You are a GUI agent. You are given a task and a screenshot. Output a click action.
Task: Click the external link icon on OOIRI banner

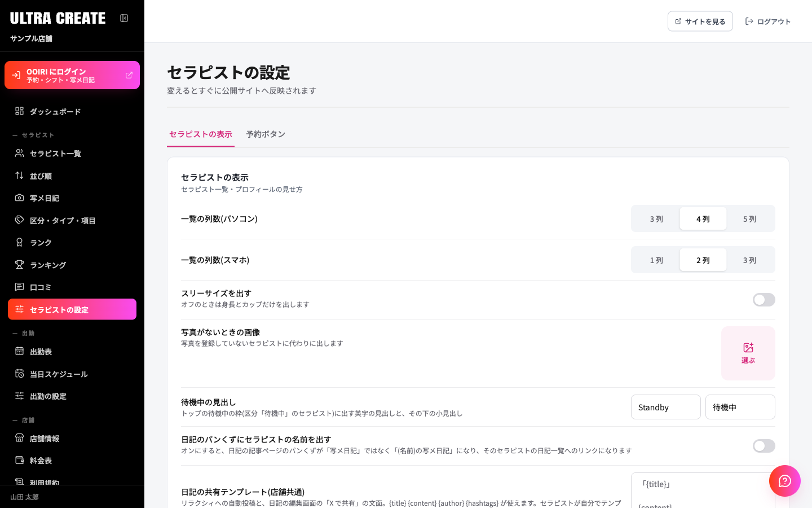point(129,75)
